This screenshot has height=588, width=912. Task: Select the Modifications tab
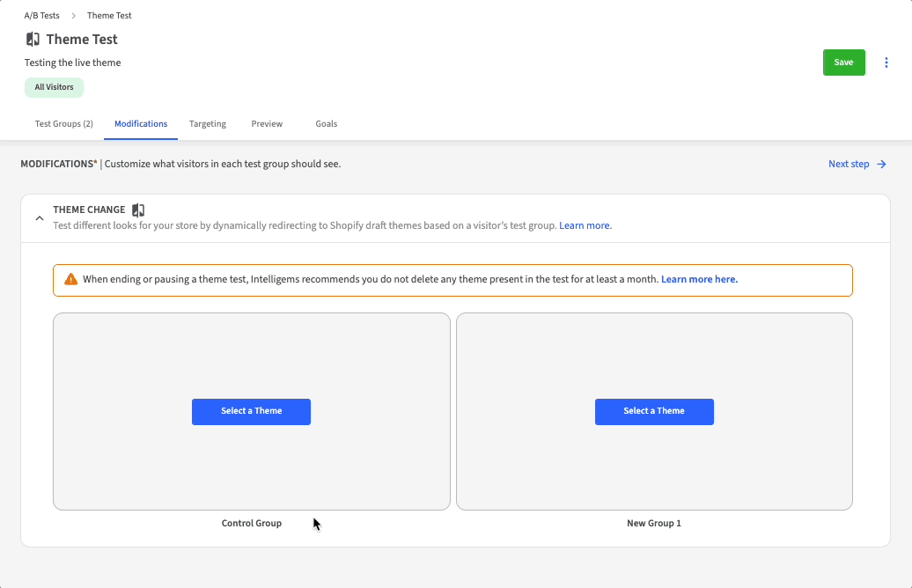[x=141, y=124]
